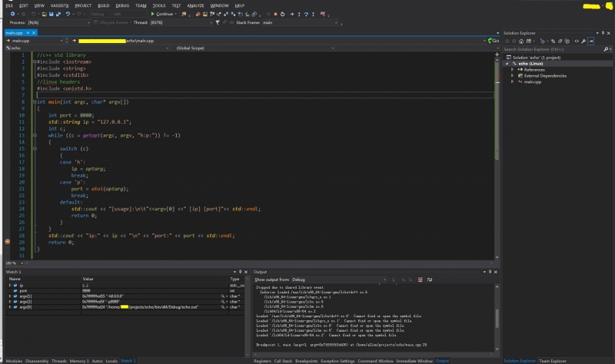Toggle auto-hide pin on Solution Explorer
615x364 pixels.
[x=603, y=33]
